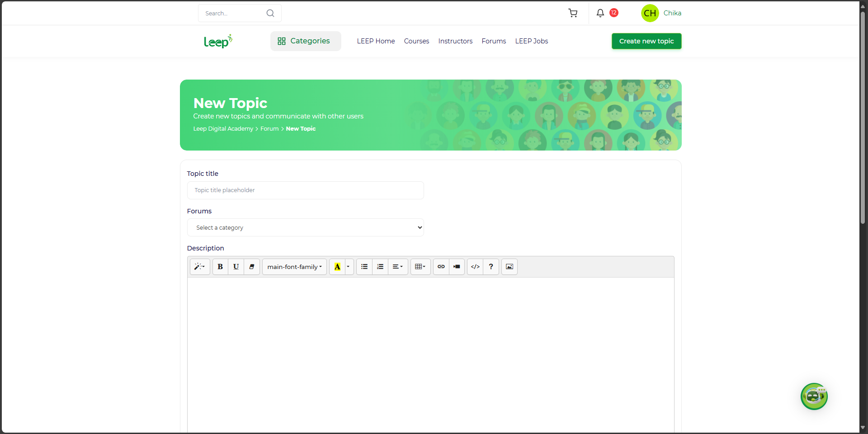
Task: Insert a link with chain icon
Action: point(441,267)
